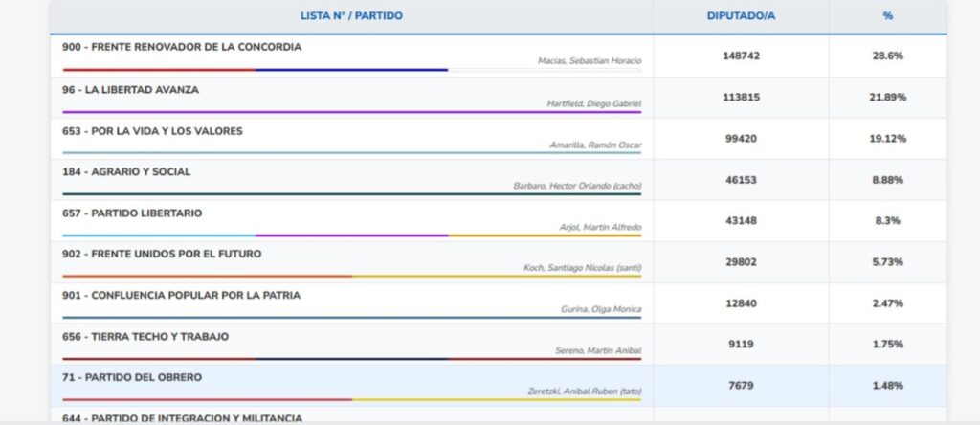The height and width of the screenshot is (425, 980).
Task: Select candidate Koch, Santiago Nicolas (santi)
Action: pos(583,268)
